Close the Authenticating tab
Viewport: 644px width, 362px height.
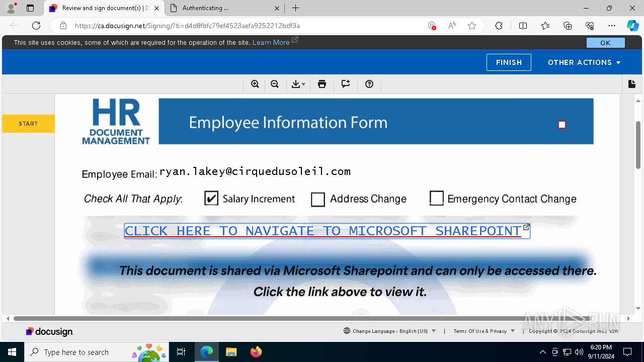(x=277, y=8)
